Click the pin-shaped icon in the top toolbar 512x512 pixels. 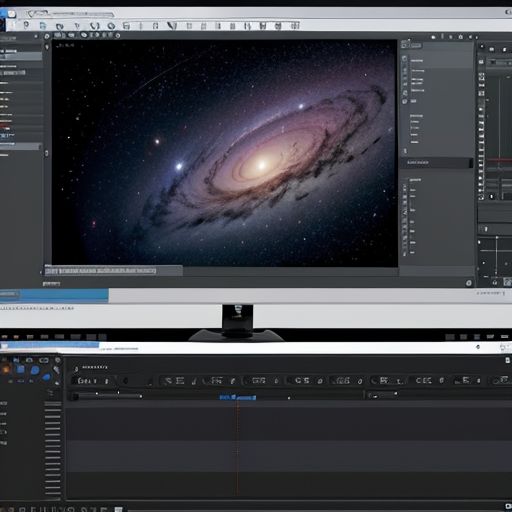(26, 25)
